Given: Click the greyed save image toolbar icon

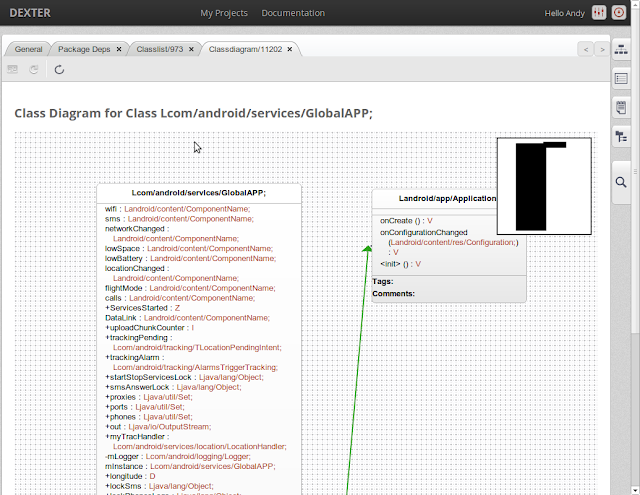Looking at the screenshot, I should (x=13, y=70).
